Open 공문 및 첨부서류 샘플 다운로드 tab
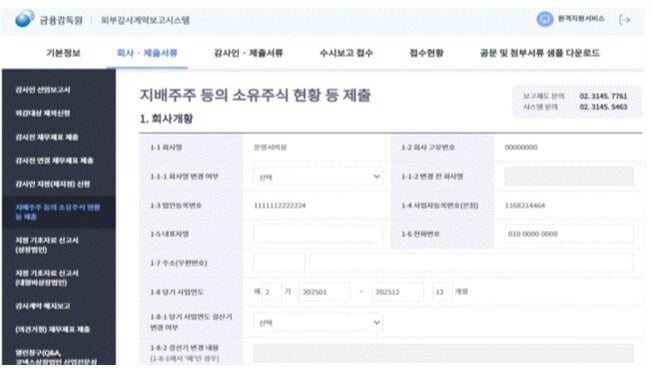Viewport: 653px width, 368px height. click(x=540, y=53)
